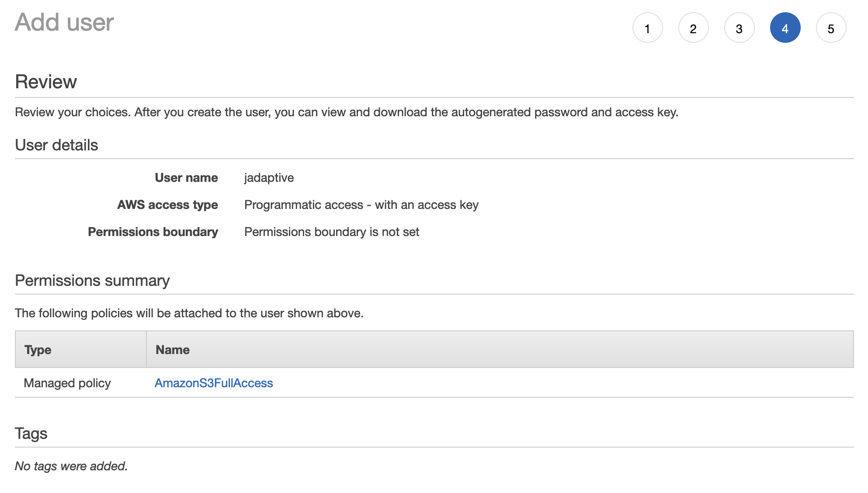
Task: Advance to step 5 circle
Action: point(831,28)
